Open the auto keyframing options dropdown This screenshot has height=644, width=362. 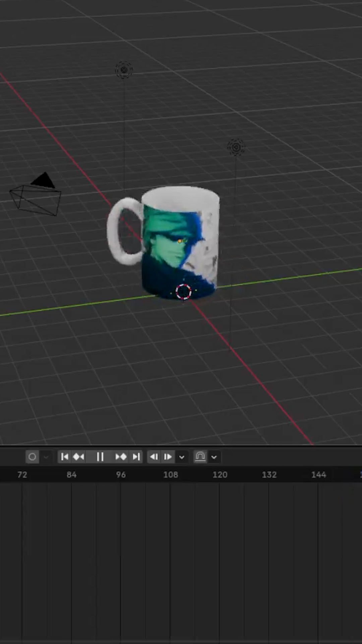(x=46, y=457)
